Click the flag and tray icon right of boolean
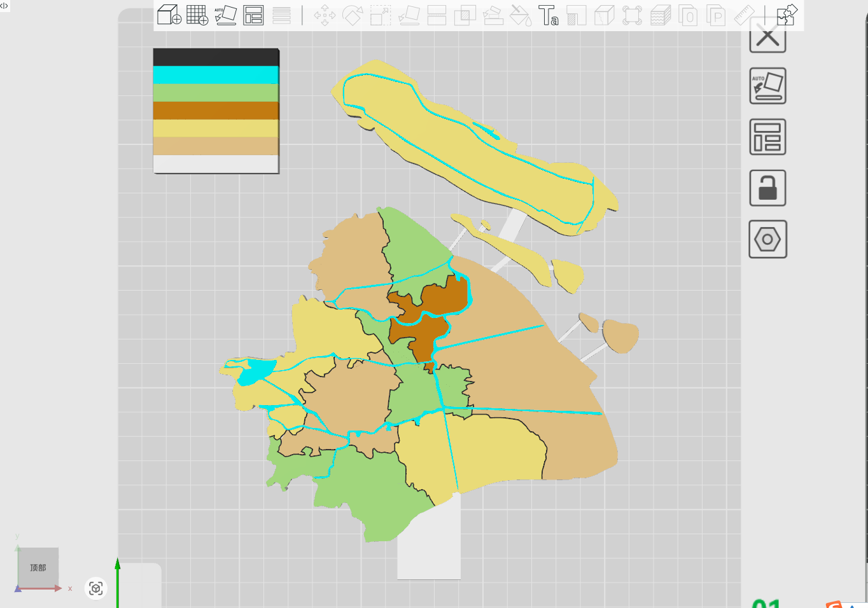The height and width of the screenshot is (608, 868). point(493,15)
